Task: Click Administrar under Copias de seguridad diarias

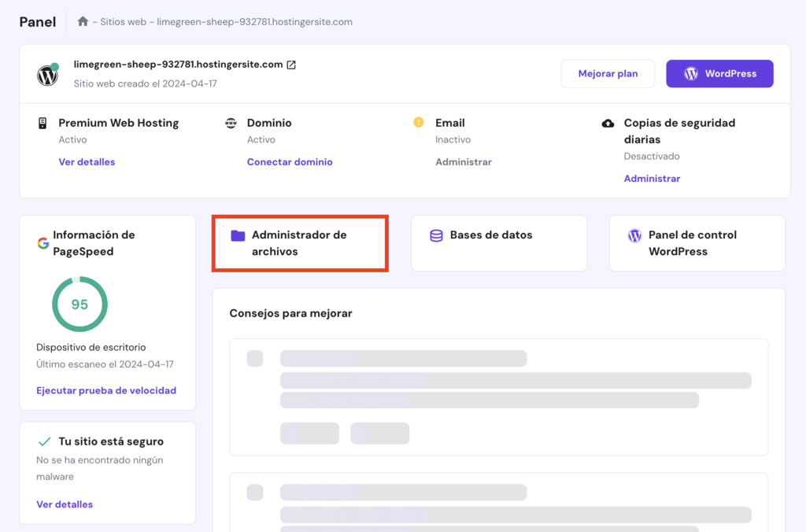Action: click(x=652, y=178)
